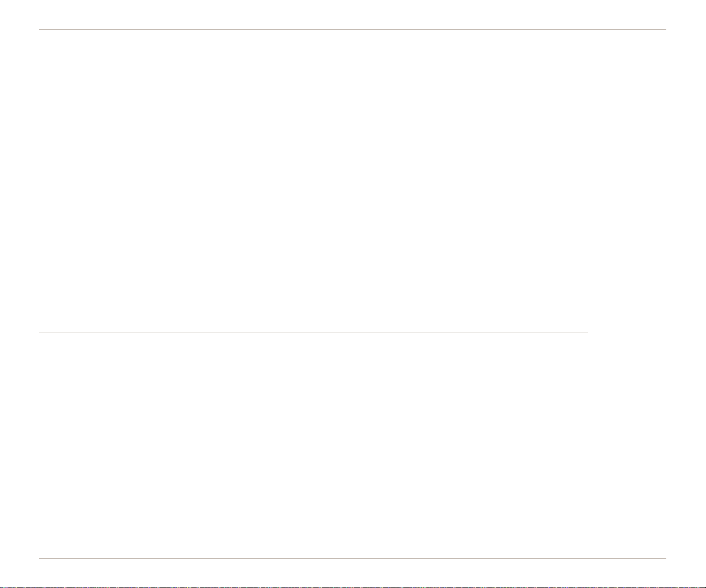This screenshot has width=706, height=588.
Task: Click the left end of the top divider
Action: [x=41, y=29]
